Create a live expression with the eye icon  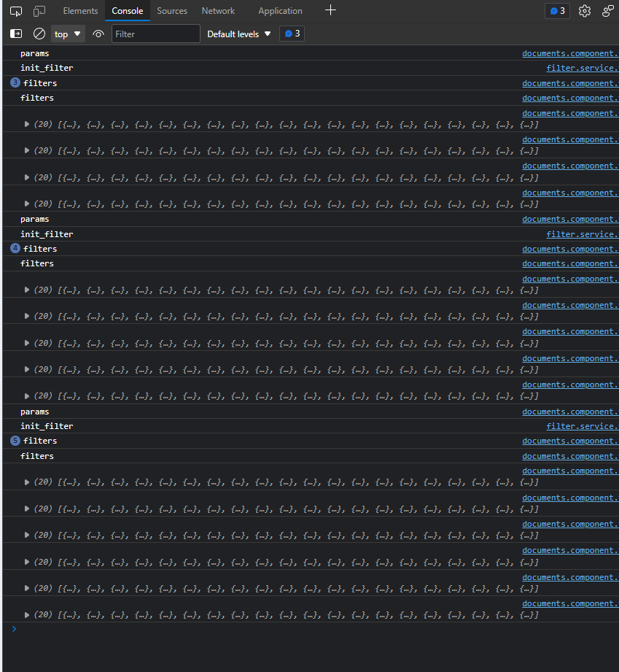pyautogui.click(x=98, y=34)
